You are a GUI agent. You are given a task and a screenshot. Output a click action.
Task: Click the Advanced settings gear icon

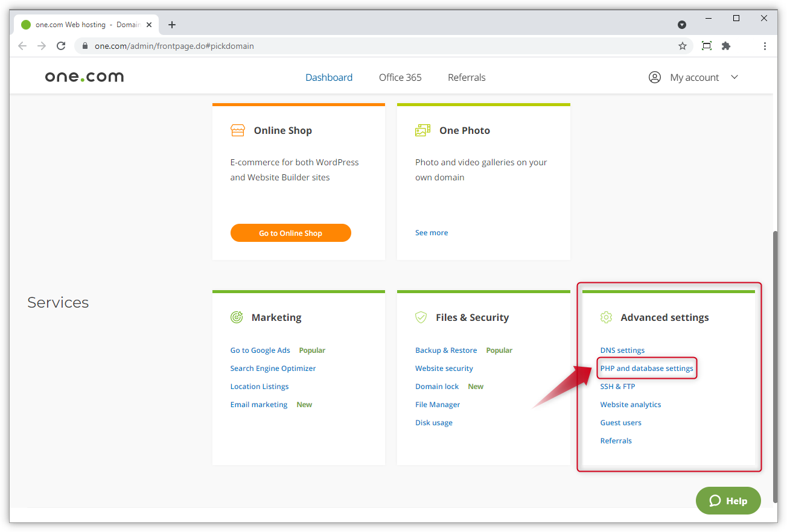606,317
